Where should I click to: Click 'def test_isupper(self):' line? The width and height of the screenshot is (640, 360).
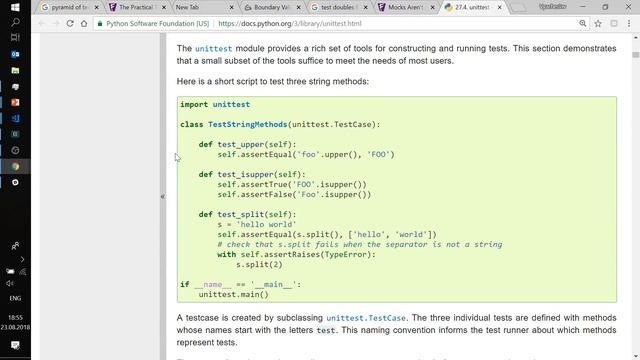252,175
